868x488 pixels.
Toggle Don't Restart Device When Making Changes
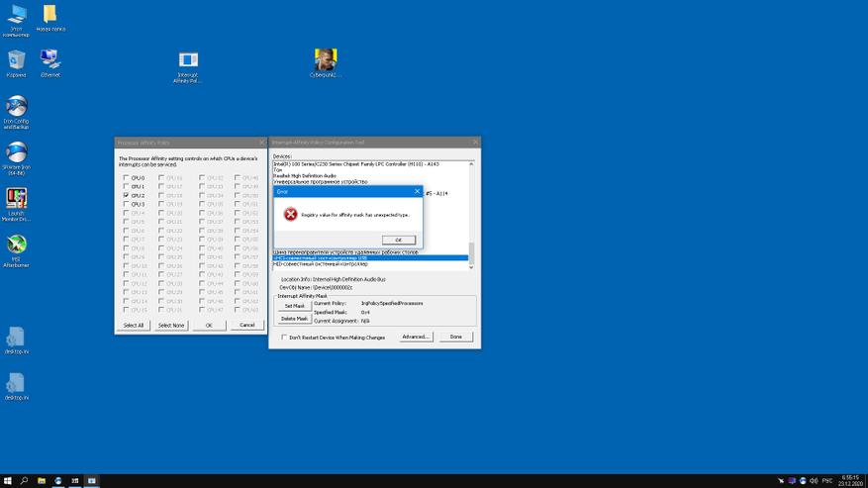[285, 338]
